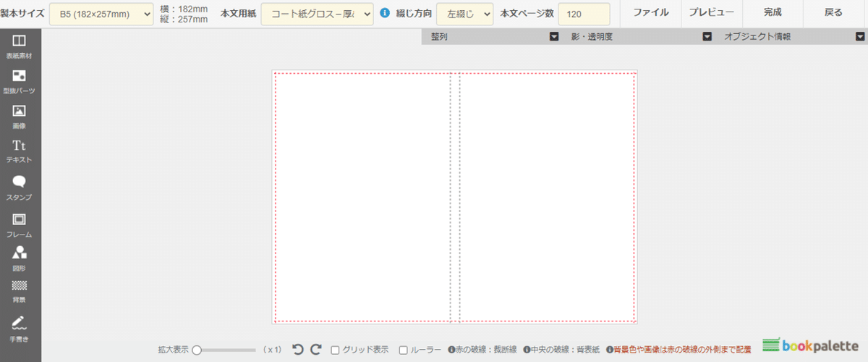The height and width of the screenshot is (362, 868).
Task: Enable the ルーラー ruler checkbox
Action: tap(404, 350)
